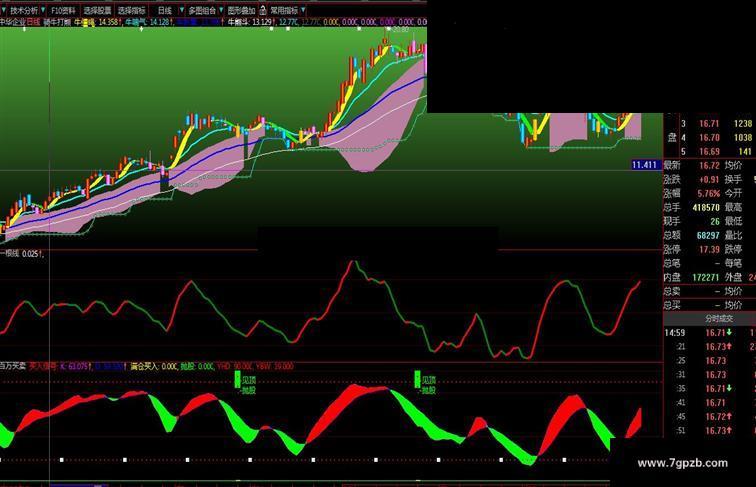Image resolution: width=756 pixels, height=487 pixels.
Task: Expand the dropdown arrow after 多图组合
Action: click(x=221, y=10)
